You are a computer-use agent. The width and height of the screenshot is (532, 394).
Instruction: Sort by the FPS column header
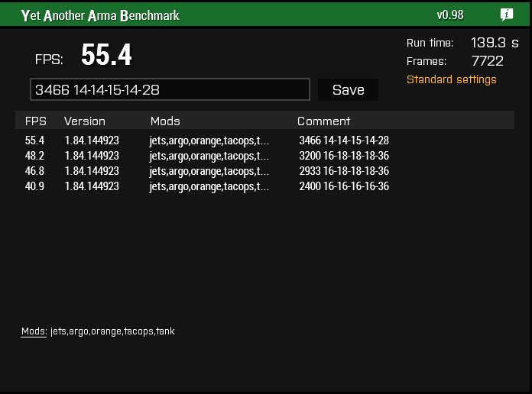[36, 121]
